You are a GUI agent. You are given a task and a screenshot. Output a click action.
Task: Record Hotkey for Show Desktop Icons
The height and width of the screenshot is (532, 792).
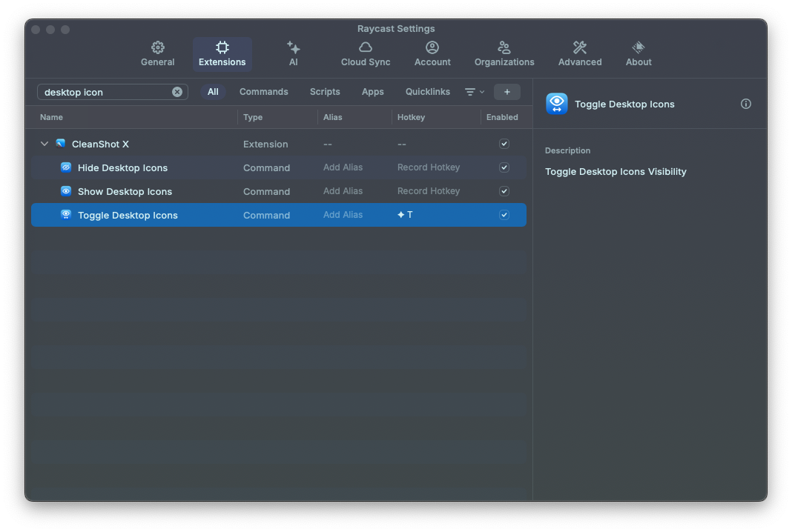click(x=429, y=190)
